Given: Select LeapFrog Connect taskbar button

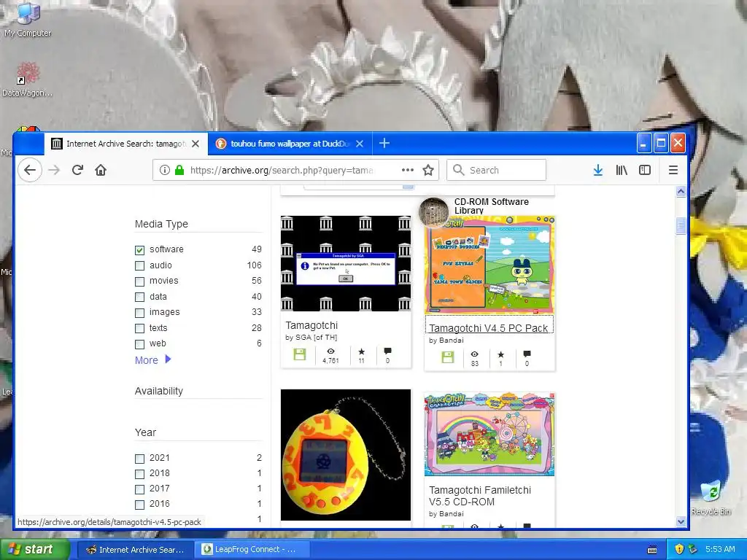Looking at the screenshot, I should (252, 550).
